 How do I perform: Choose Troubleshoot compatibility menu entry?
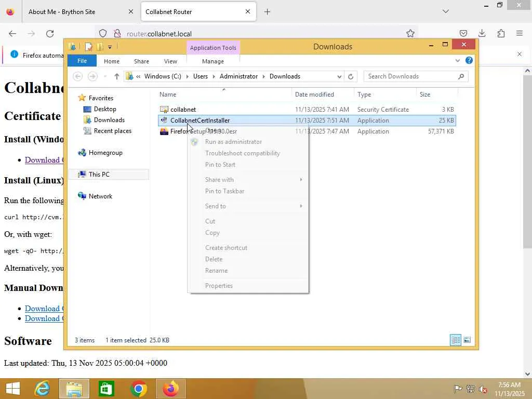(x=248, y=153)
